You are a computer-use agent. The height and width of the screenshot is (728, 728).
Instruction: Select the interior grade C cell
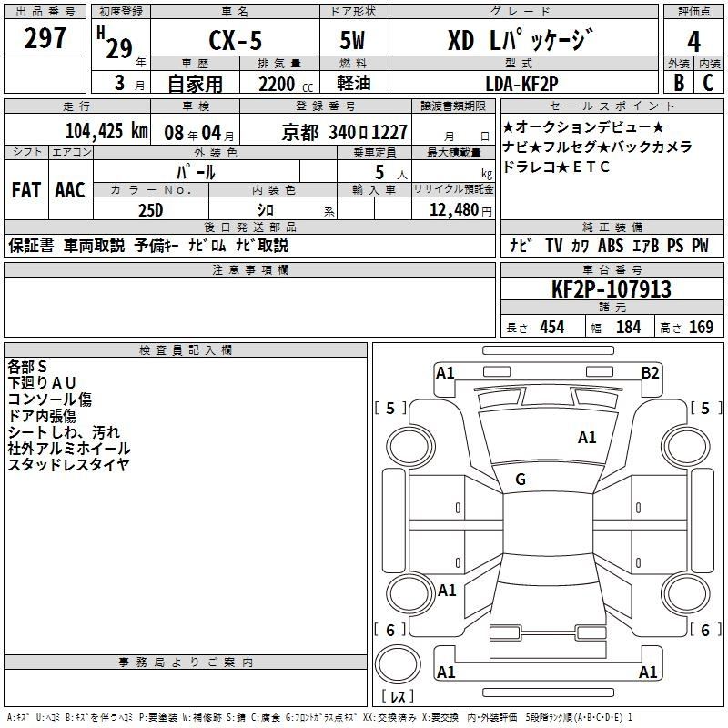708,83
